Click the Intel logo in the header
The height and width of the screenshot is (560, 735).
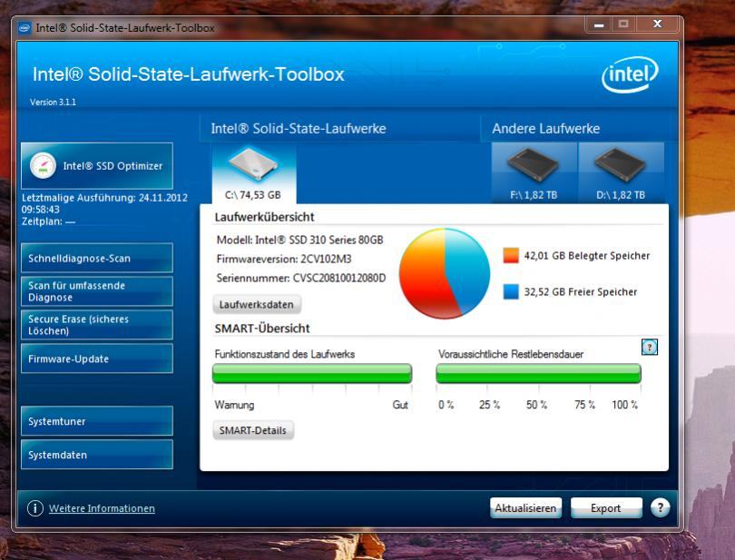tap(630, 74)
